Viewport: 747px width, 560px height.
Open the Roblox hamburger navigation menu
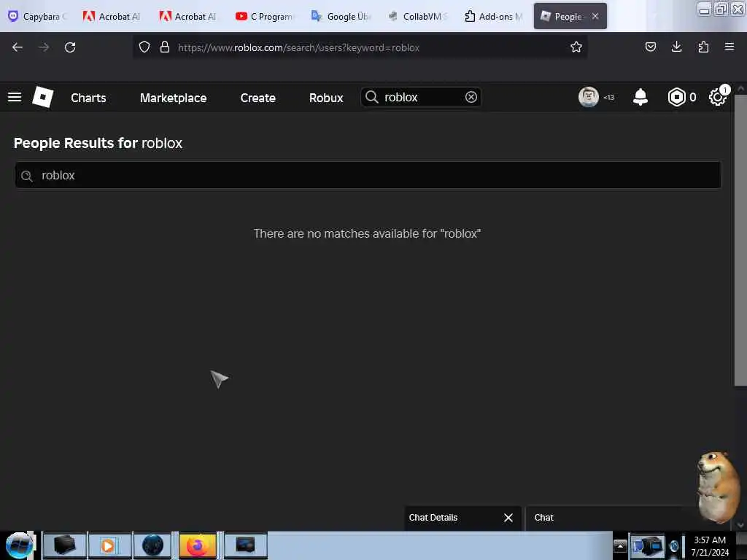pos(15,97)
